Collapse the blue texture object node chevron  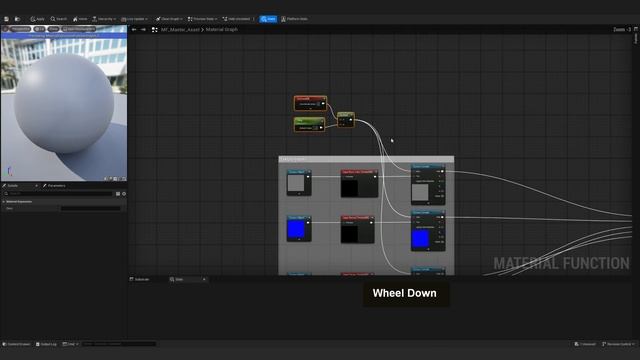[x=299, y=240]
